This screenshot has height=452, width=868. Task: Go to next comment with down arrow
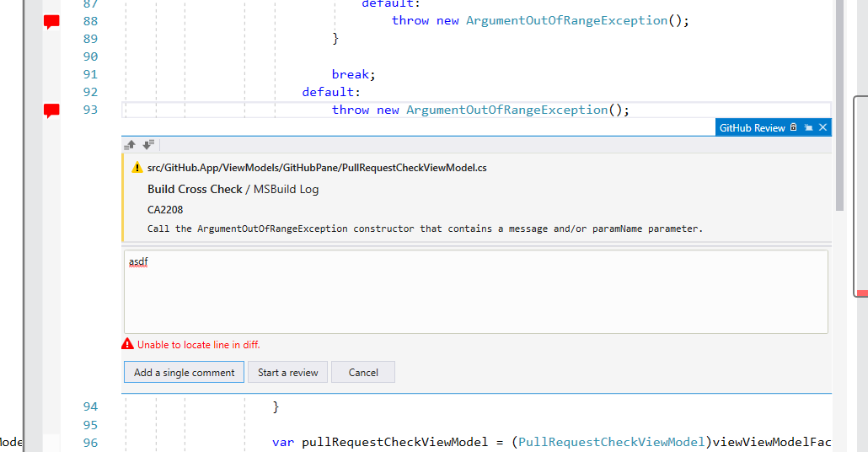coord(148,145)
